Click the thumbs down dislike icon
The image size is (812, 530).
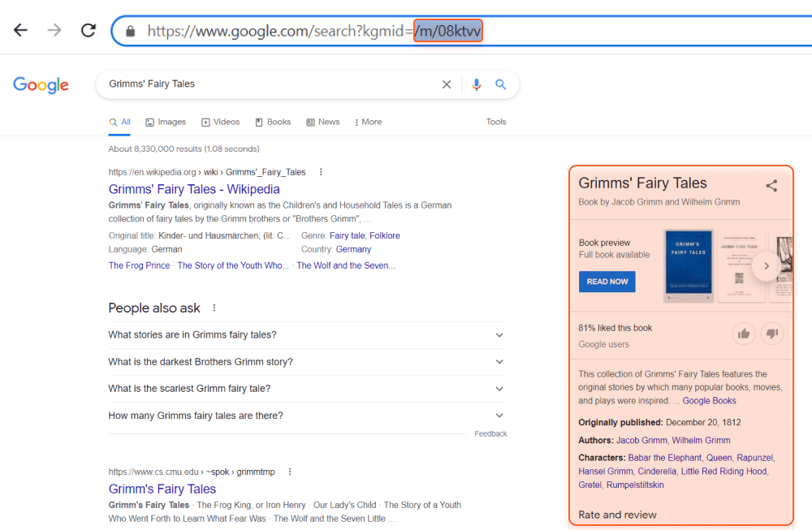pos(772,334)
